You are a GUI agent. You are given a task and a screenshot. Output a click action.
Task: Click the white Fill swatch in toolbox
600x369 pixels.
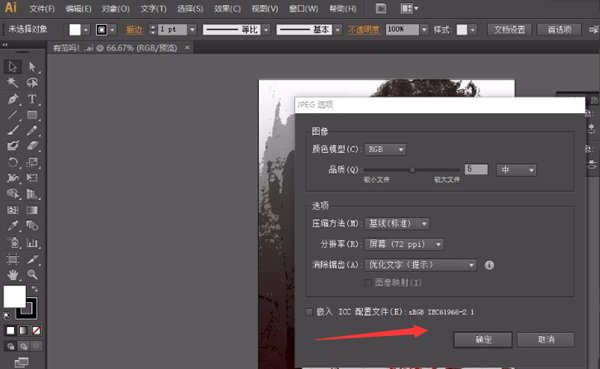pos(15,296)
